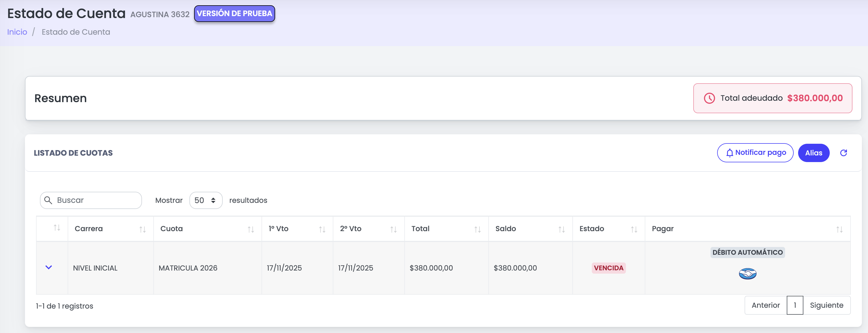Click the clock icon in Total adeudado

[709, 98]
